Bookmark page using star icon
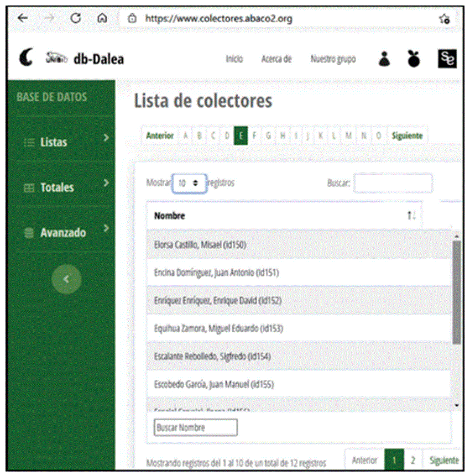470x476 pixels. coord(444,19)
